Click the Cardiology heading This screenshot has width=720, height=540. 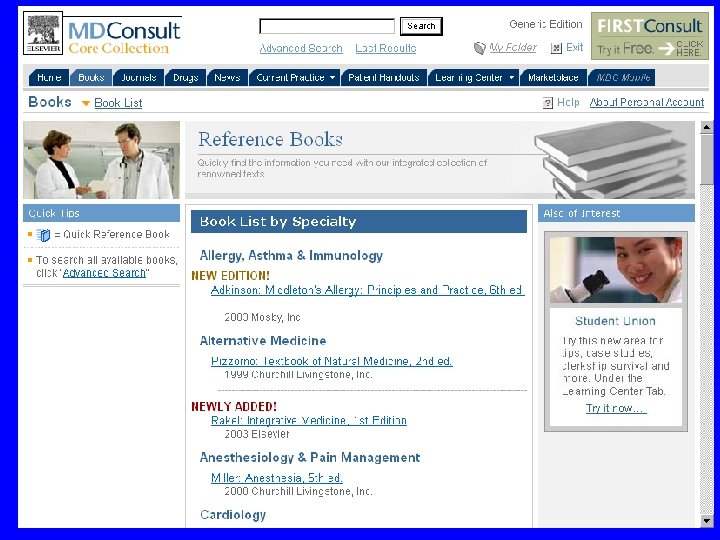233,515
